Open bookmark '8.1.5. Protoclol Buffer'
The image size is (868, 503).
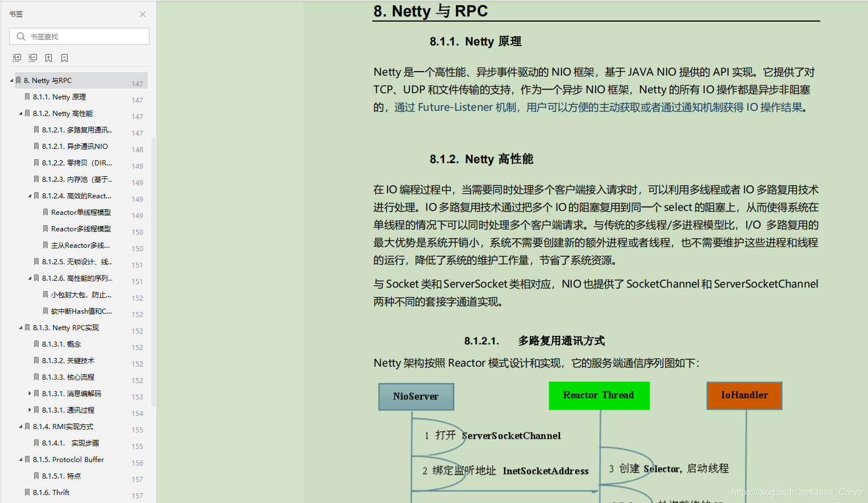[x=68, y=460]
